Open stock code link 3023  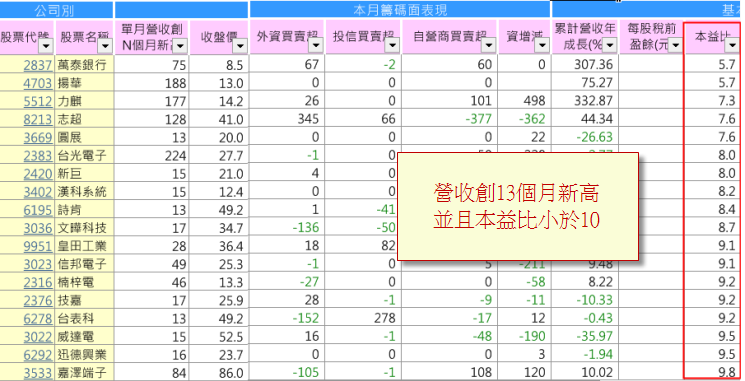[38, 264]
